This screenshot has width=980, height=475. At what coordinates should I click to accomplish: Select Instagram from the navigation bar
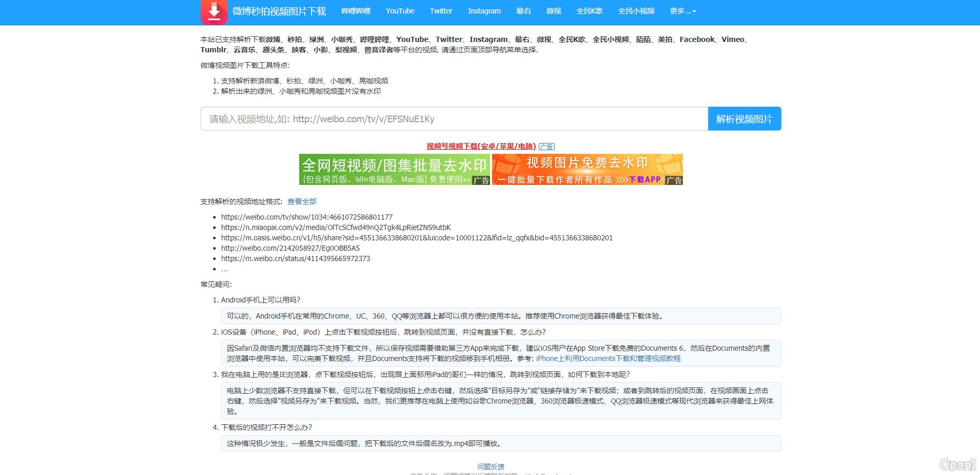click(x=483, y=11)
